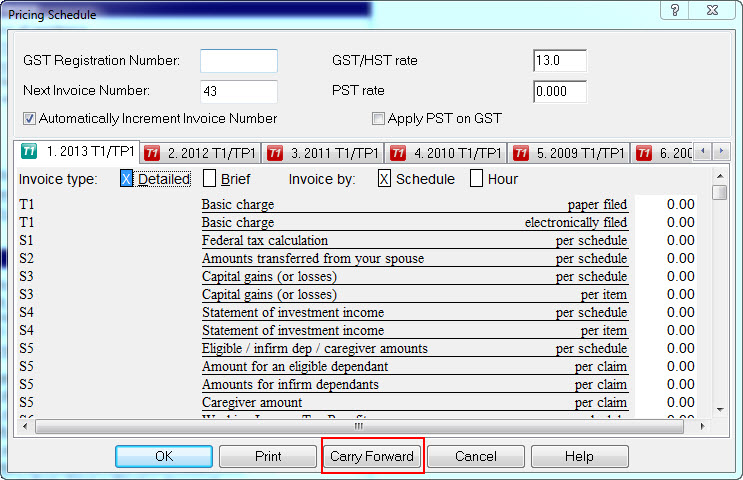Viewport: 743px width, 480px height.
Task: Click the 'Invoice by:' label
Action: coord(322,179)
